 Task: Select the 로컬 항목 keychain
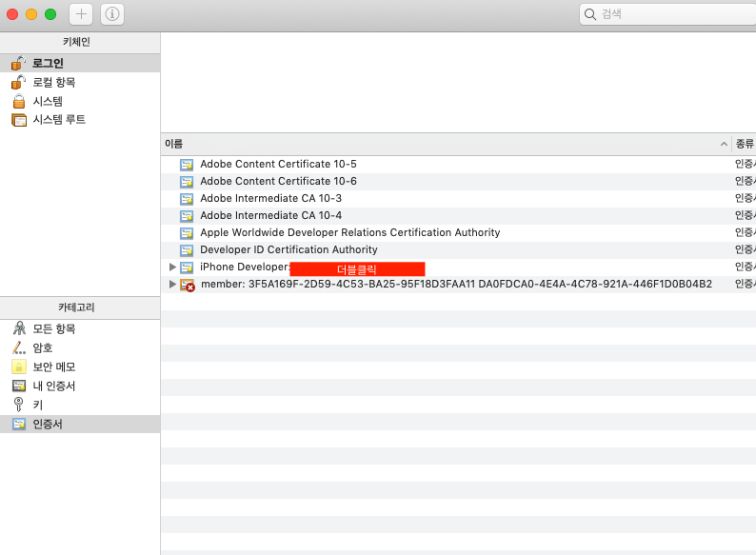pyautogui.click(x=80, y=82)
